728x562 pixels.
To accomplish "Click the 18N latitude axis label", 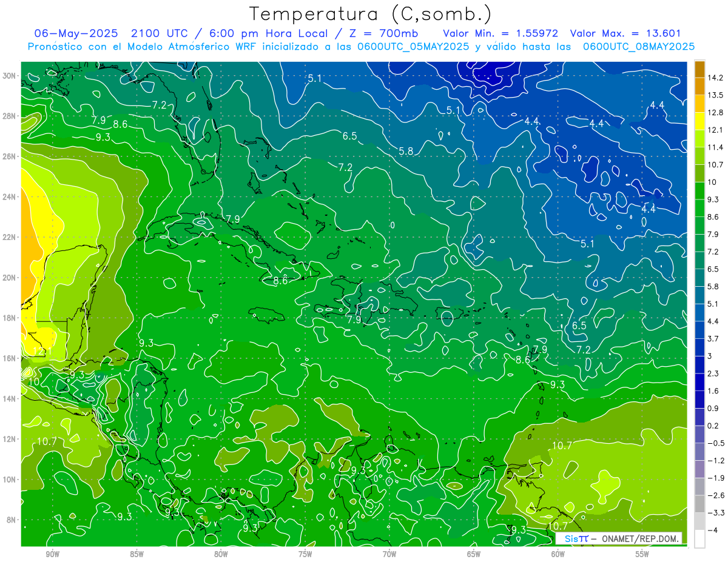I will tap(10, 318).
